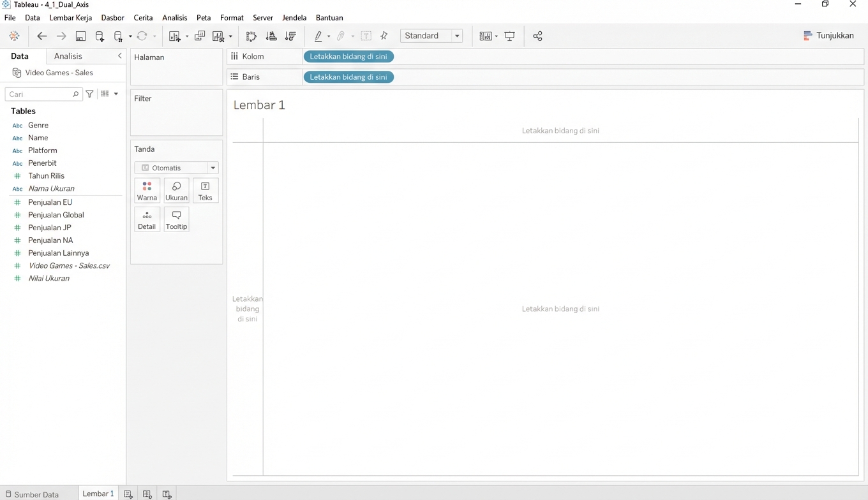Toggle the data pane filter funnel icon
The height and width of the screenshot is (500, 868).
[89, 94]
